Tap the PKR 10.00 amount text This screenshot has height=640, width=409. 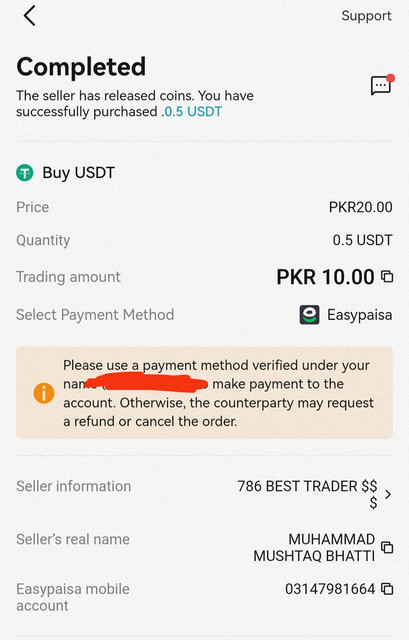coord(325,277)
